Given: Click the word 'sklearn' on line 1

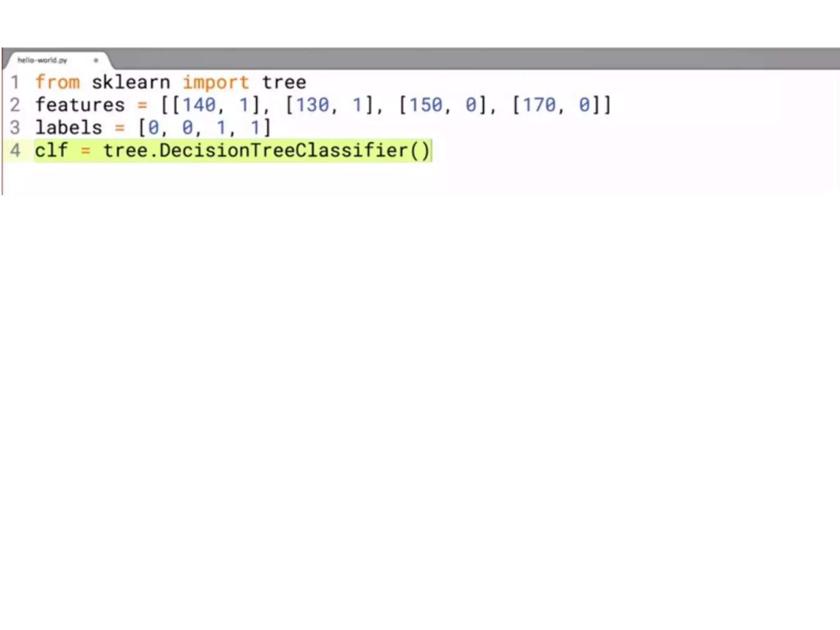Looking at the screenshot, I should click(131, 82).
